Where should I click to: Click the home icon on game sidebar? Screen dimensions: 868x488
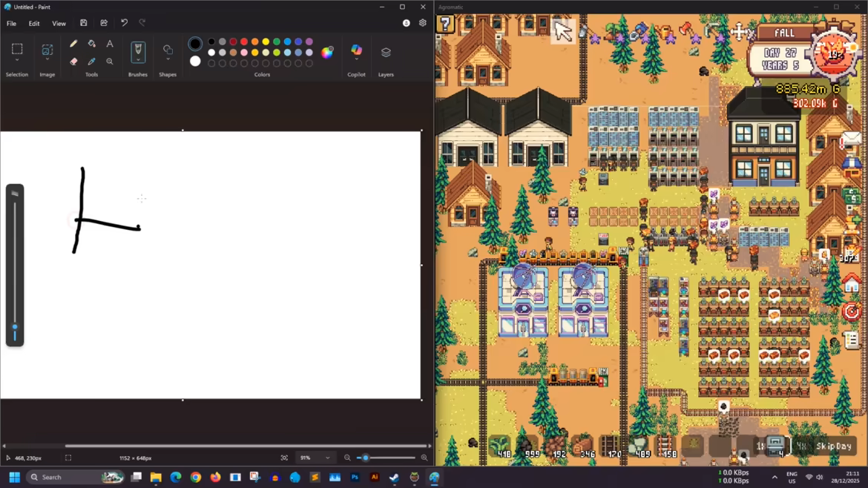click(852, 284)
